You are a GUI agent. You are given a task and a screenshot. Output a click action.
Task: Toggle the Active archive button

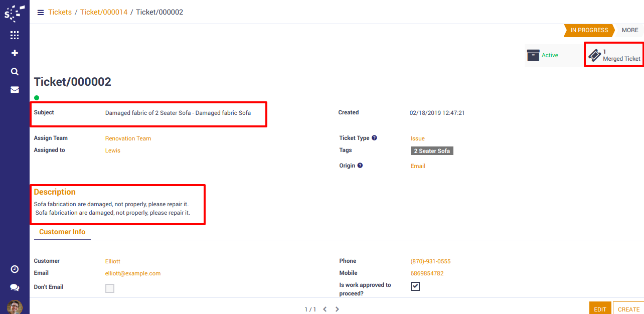coord(543,55)
